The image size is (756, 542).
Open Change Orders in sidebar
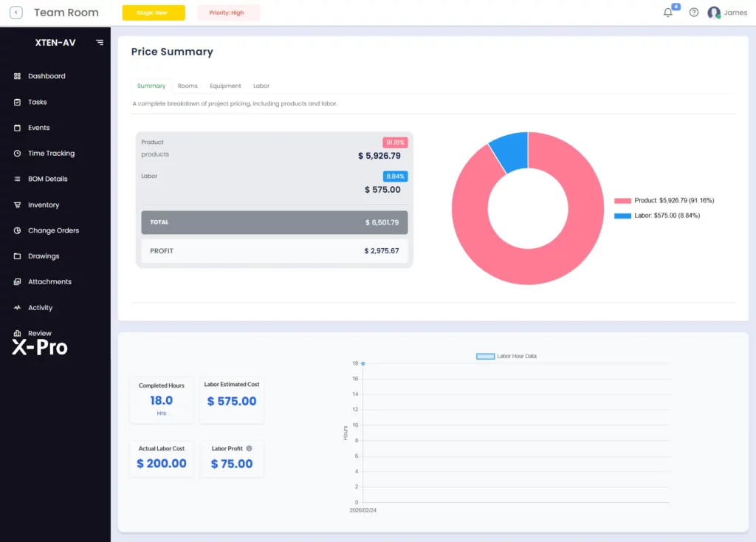(53, 230)
